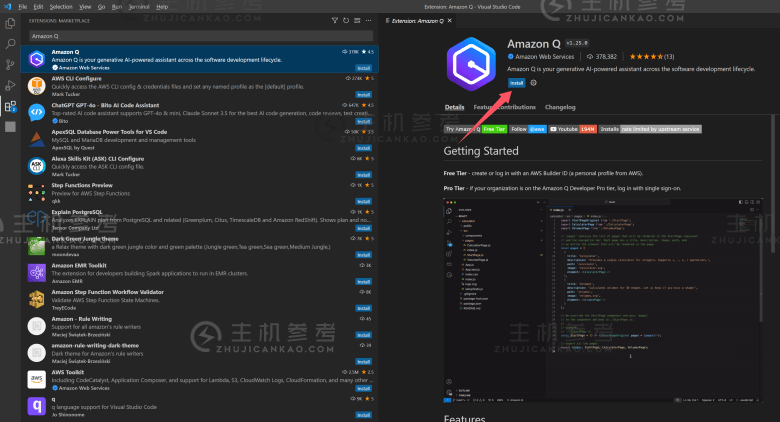Viewport: 780px width, 422px height.
Task: Click the AWS Toolkit extension icon
Action: (37, 380)
